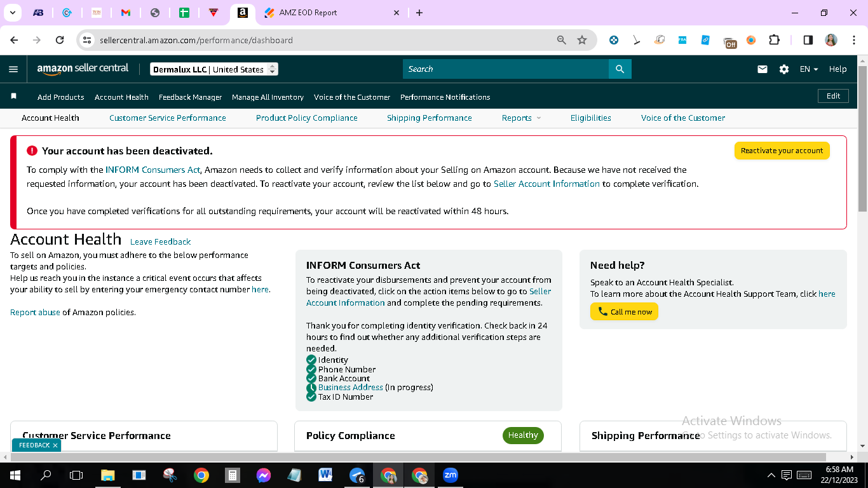Open the tab search dropdown arrow
This screenshot has width=868, height=488.
(13, 13)
